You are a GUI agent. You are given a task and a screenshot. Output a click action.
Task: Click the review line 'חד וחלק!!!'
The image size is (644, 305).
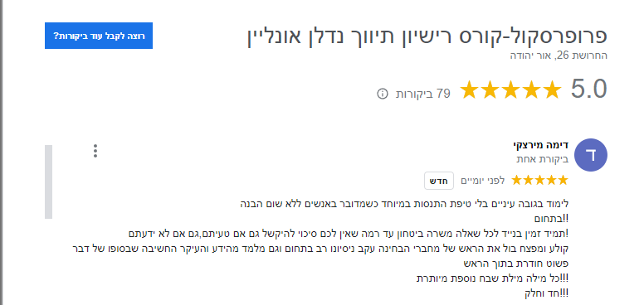click(x=547, y=293)
